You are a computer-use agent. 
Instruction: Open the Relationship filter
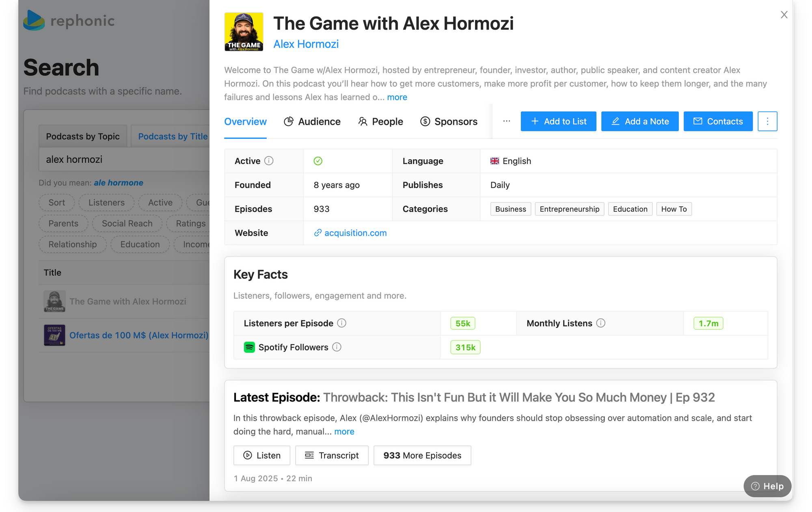click(x=73, y=244)
